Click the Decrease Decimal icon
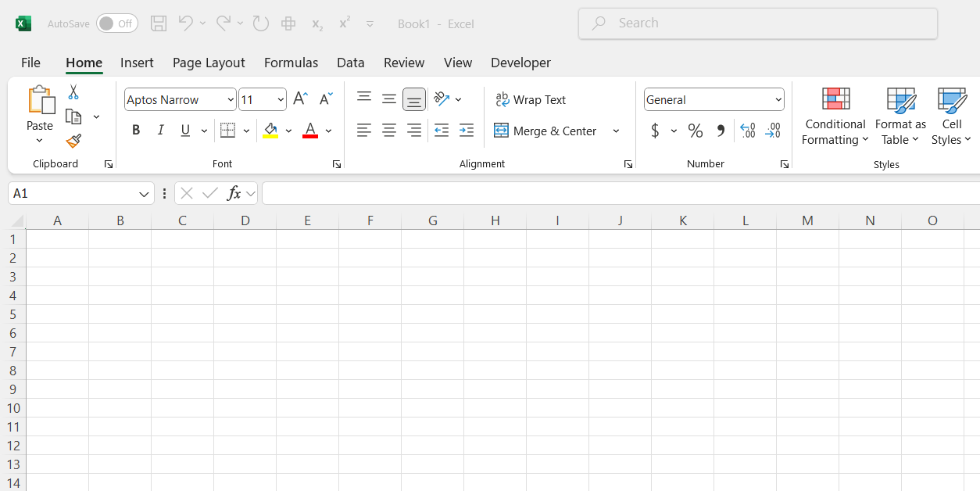 (x=773, y=131)
